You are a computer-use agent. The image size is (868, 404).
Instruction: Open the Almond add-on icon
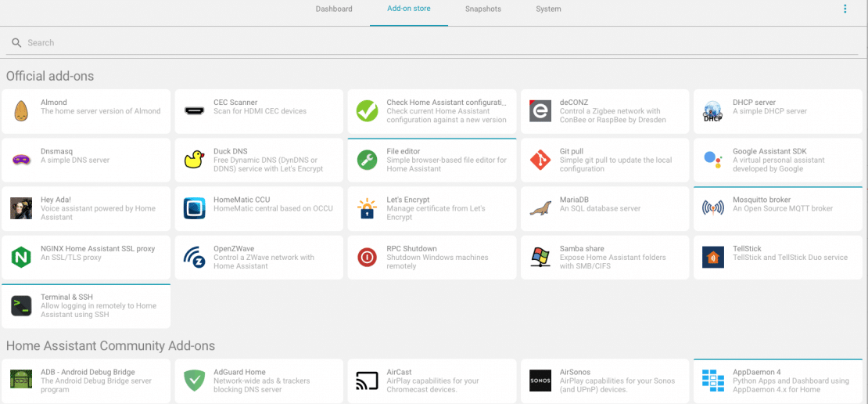point(21,111)
